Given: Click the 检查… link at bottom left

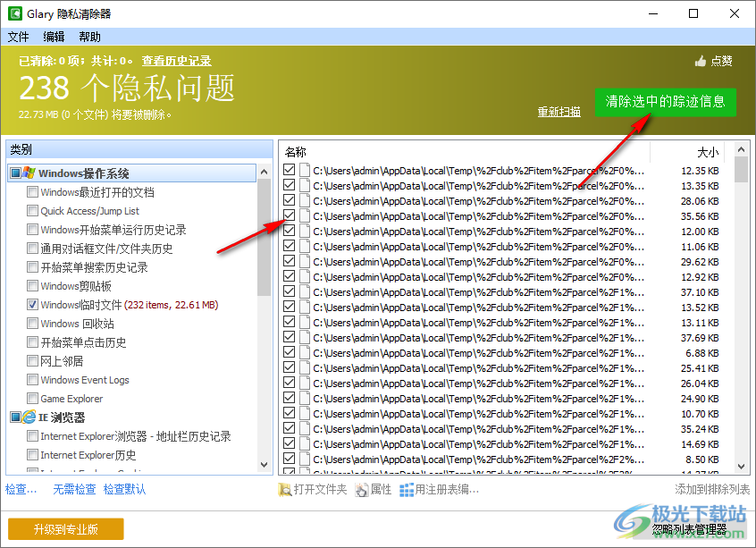Looking at the screenshot, I should click(21, 490).
